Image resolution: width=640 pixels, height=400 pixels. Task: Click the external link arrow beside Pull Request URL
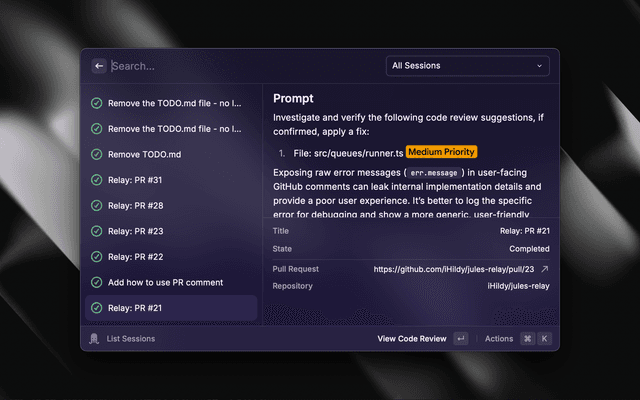[x=544, y=269]
